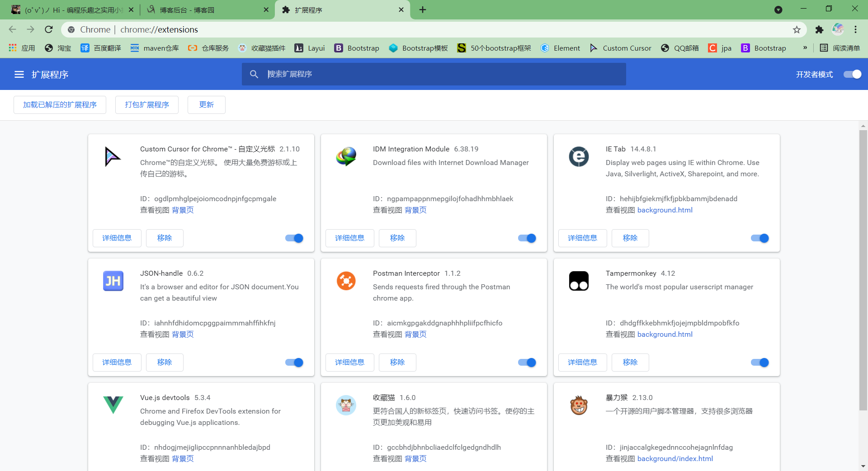Viewport: 868px width, 471px height.
Task: Open the Chrome profile avatar
Action: point(838,29)
